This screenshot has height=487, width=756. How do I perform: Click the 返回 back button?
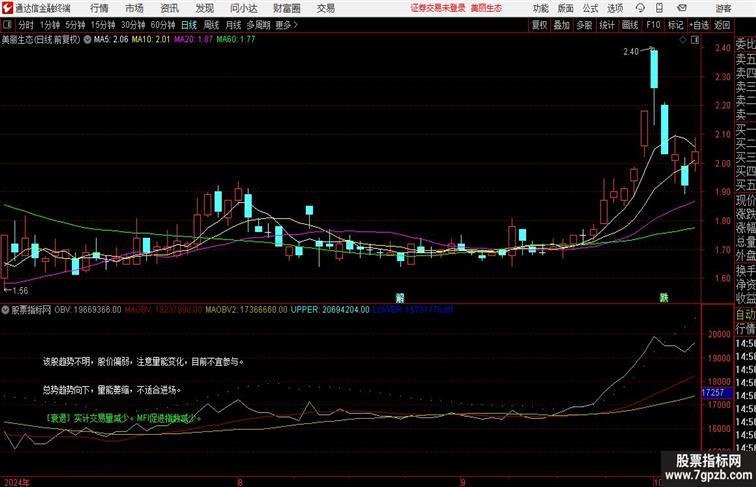click(x=722, y=25)
